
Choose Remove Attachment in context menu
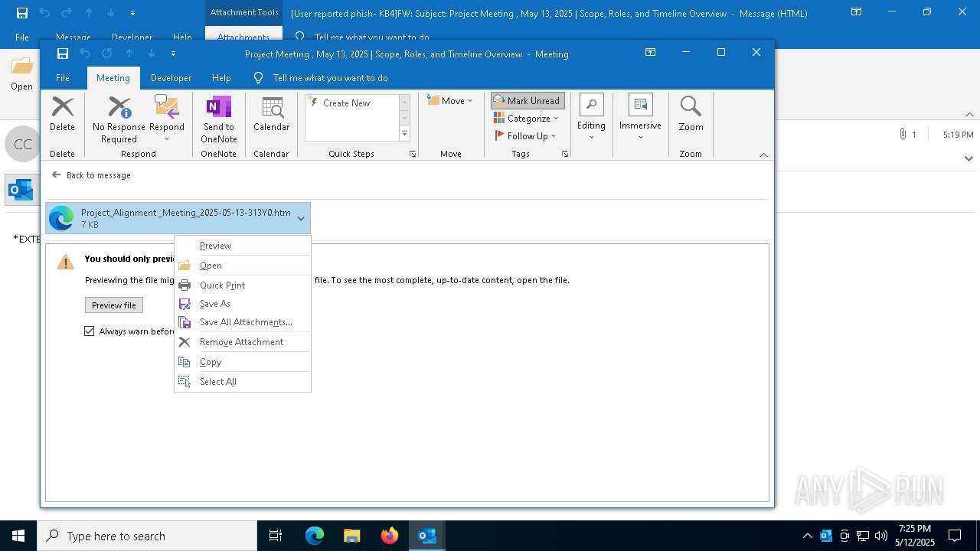tap(242, 342)
